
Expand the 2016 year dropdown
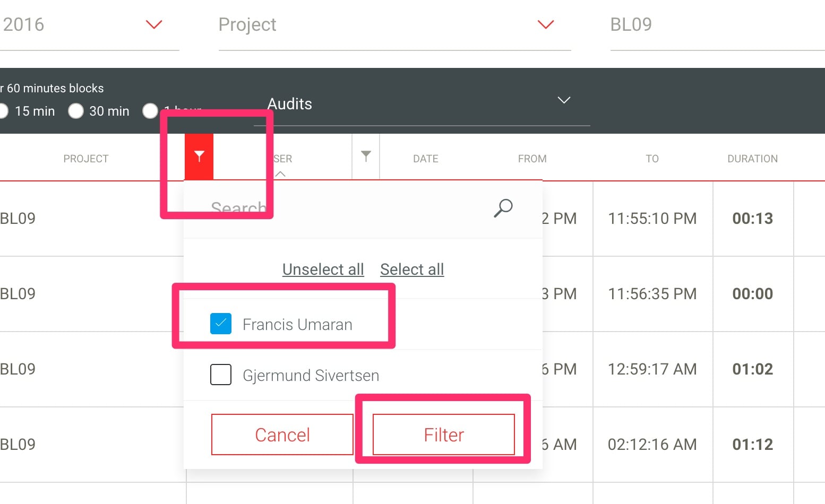154,24
